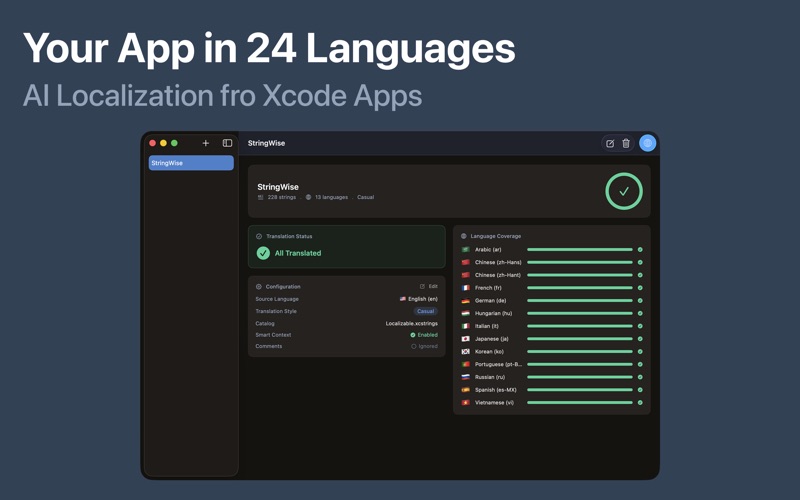800x500 pixels.
Task: Click the 13 languages count
Action: point(331,197)
